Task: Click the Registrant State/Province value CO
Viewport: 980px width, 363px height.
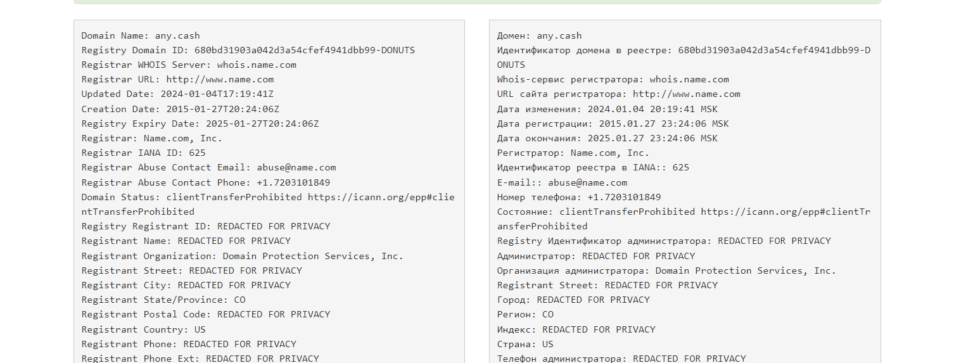Action: [239, 300]
